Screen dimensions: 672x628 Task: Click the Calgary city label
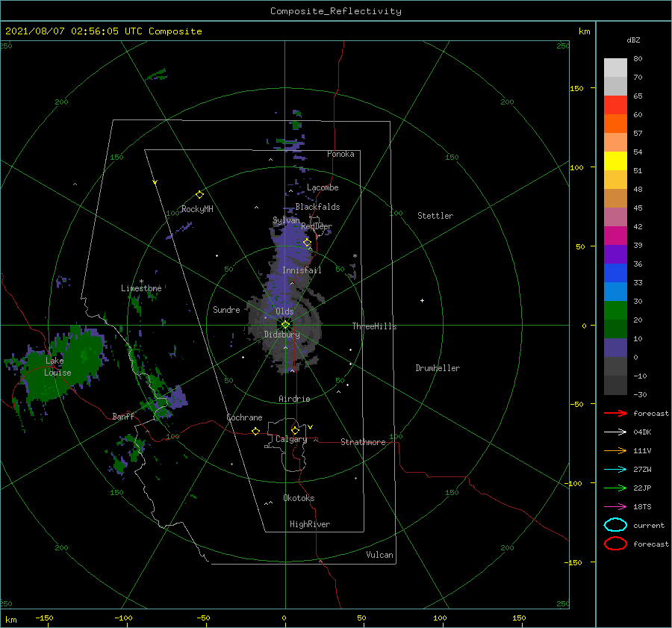click(x=291, y=439)
